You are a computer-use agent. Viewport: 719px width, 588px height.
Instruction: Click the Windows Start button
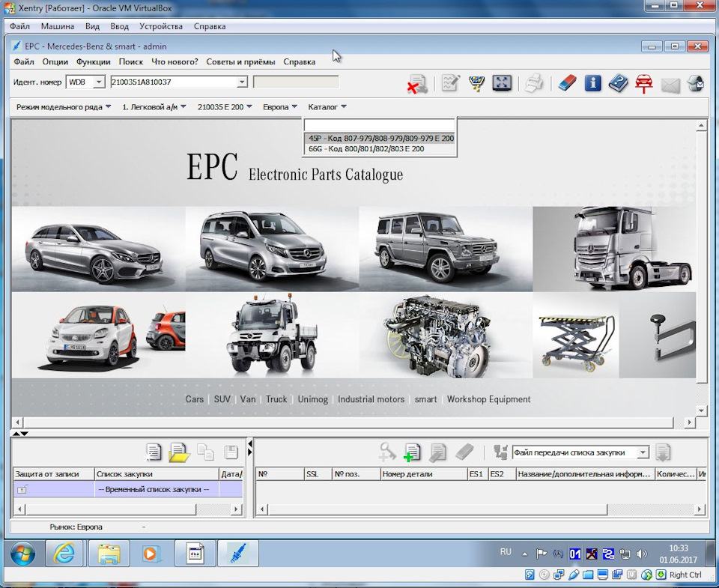(x=22, y=554)
